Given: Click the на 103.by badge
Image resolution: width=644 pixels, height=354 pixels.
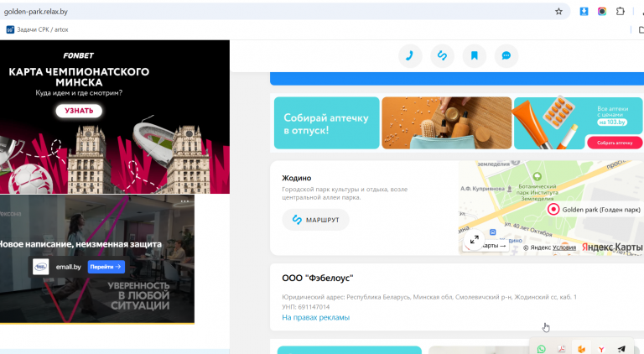Looking at the screenshot, I should coord(611,122).
